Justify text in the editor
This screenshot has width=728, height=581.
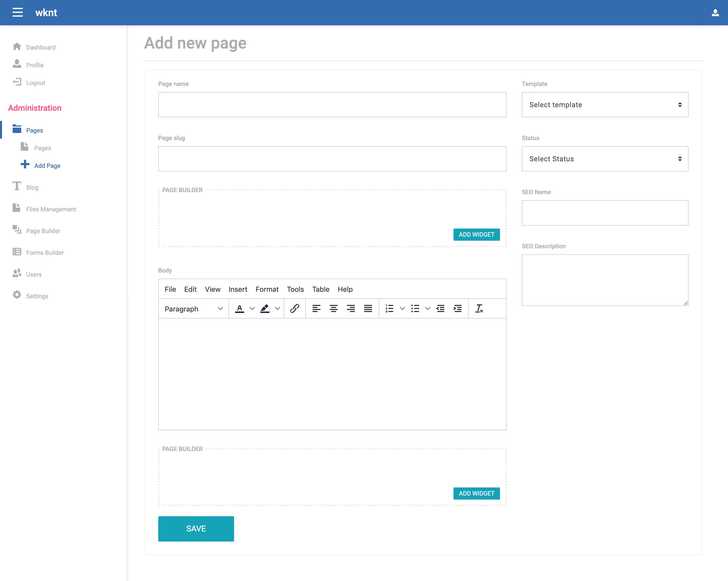[x=368, y=309]
